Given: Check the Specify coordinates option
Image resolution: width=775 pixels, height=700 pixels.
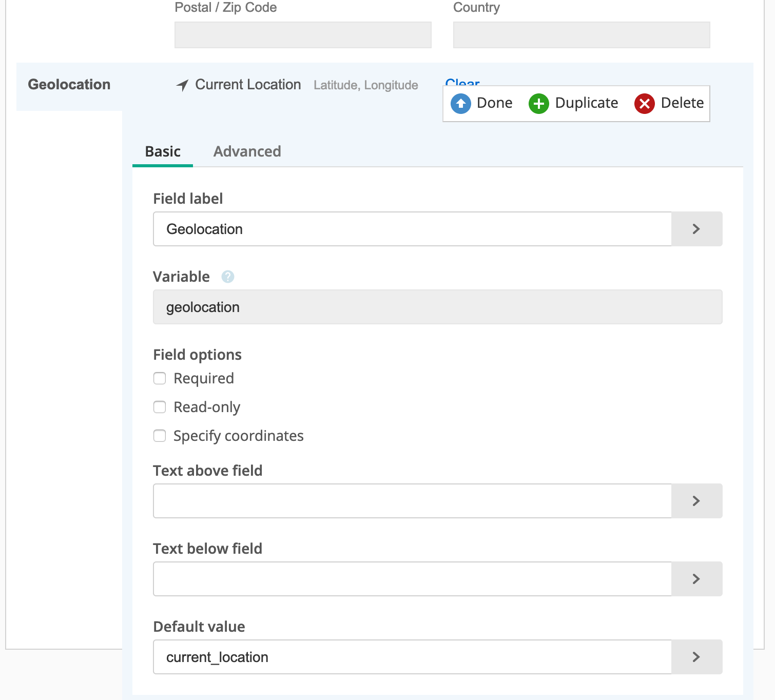Looking at the screenshot, I should tap(160, 436).
